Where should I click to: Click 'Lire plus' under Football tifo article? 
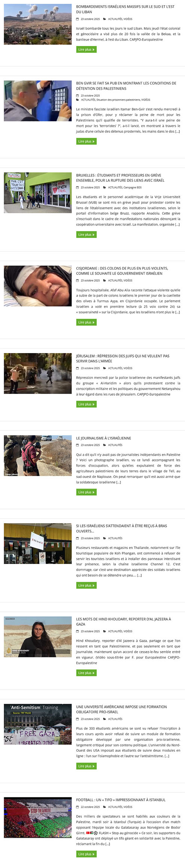[86, 854]
